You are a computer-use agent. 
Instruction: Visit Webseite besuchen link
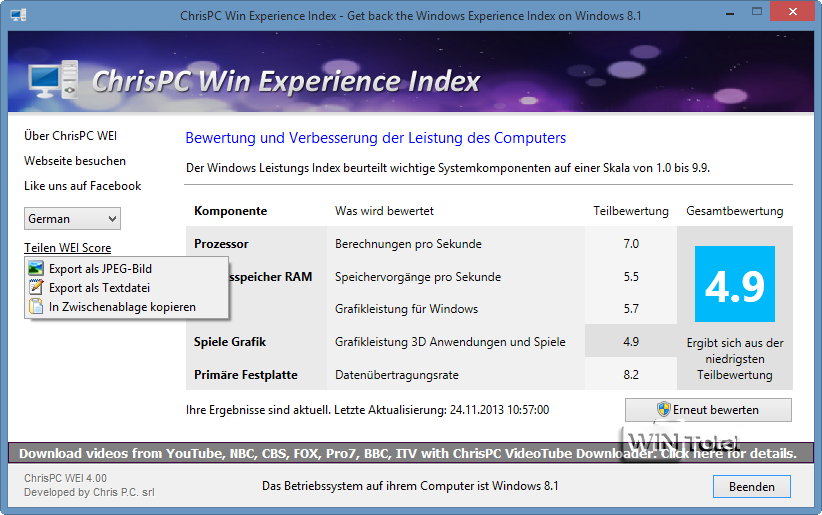75,161
